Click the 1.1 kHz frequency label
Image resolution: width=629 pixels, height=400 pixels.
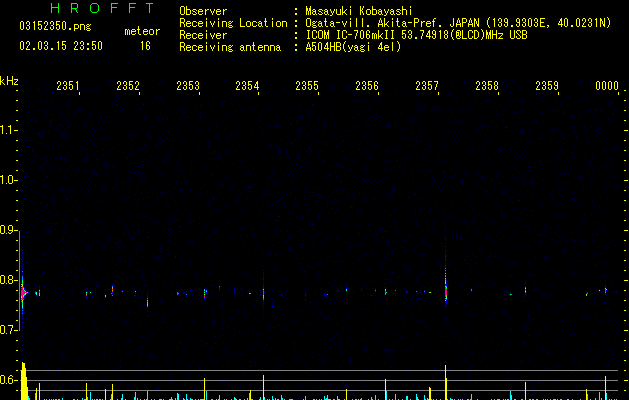click(8, 130)
